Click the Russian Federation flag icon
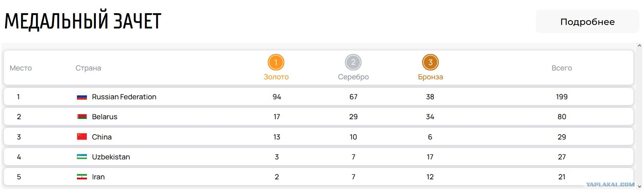The width and height of the screenshot is (644, 195). tap(82, 97)
